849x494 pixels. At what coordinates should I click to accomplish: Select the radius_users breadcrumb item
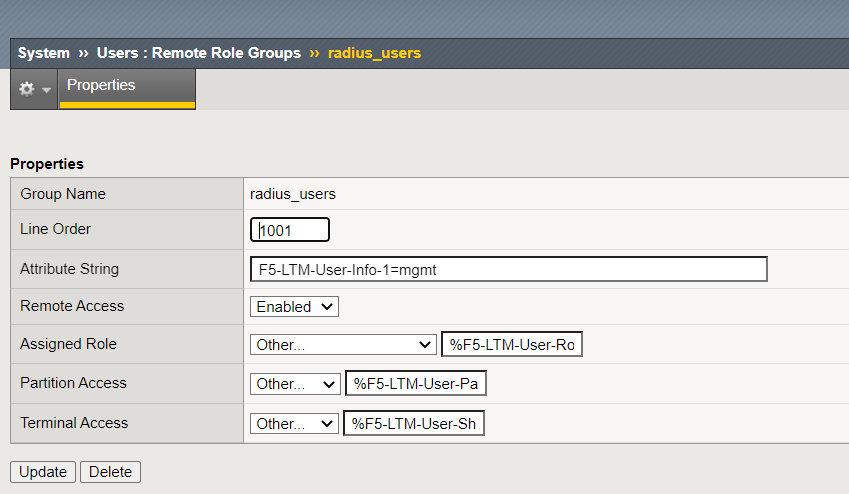point(374,53)
